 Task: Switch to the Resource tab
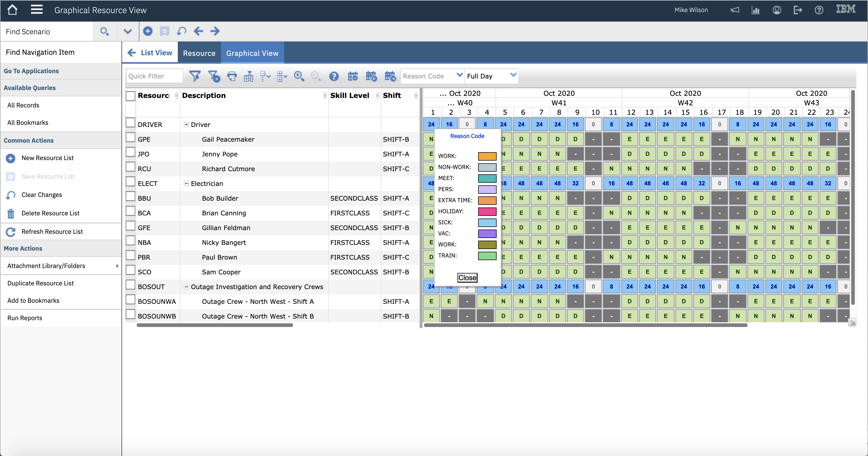(x=199, y=53)
